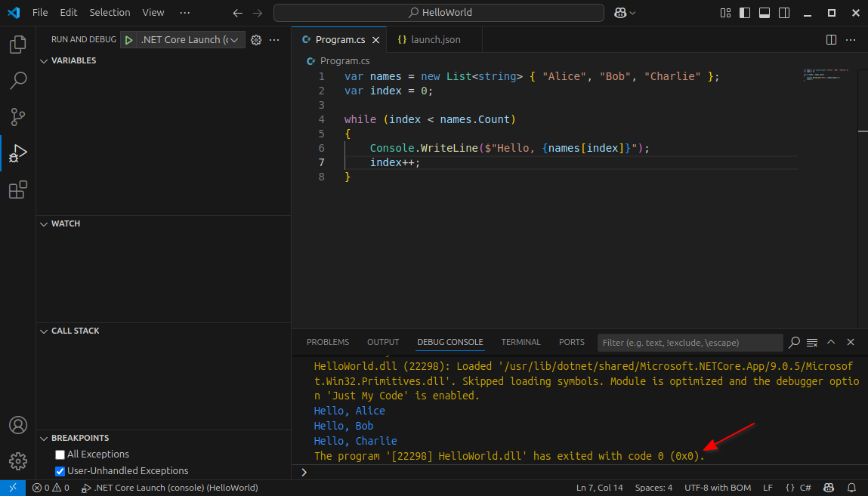Viewport: 868px width, 496px height.
Task: Collapse the WATCH section
Action: [65, 224]
